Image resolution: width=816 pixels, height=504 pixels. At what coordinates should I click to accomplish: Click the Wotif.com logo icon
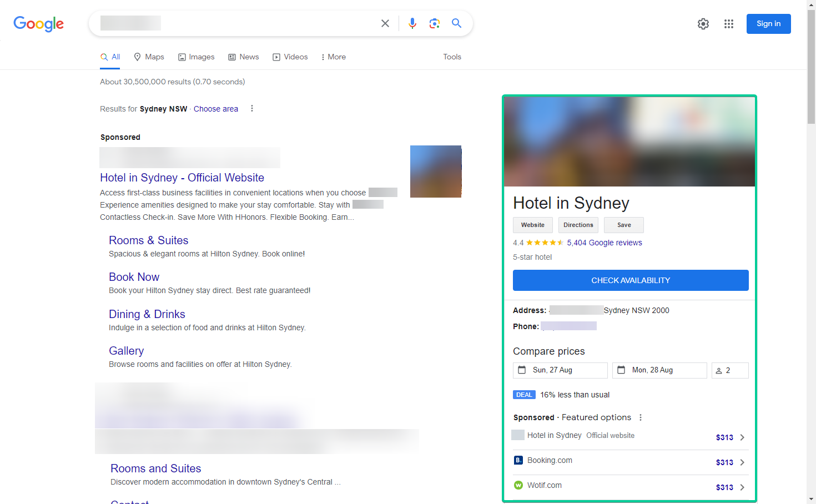[x=518, y=485]
